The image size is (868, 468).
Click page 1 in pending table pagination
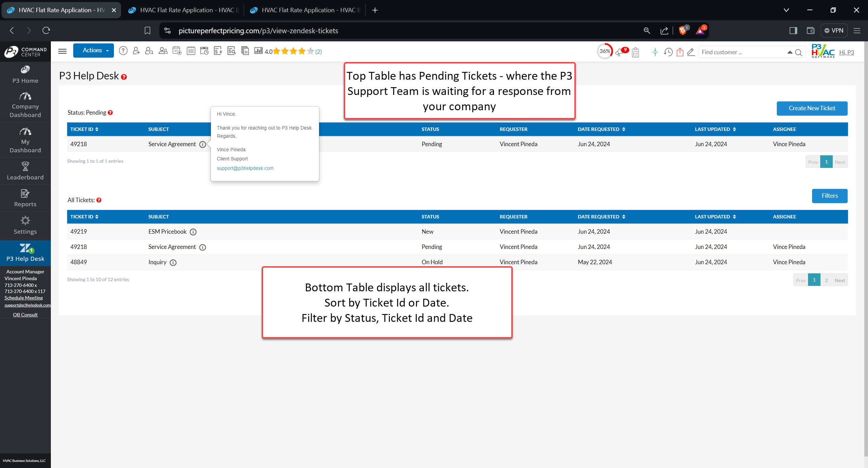(x=826, y=162)
